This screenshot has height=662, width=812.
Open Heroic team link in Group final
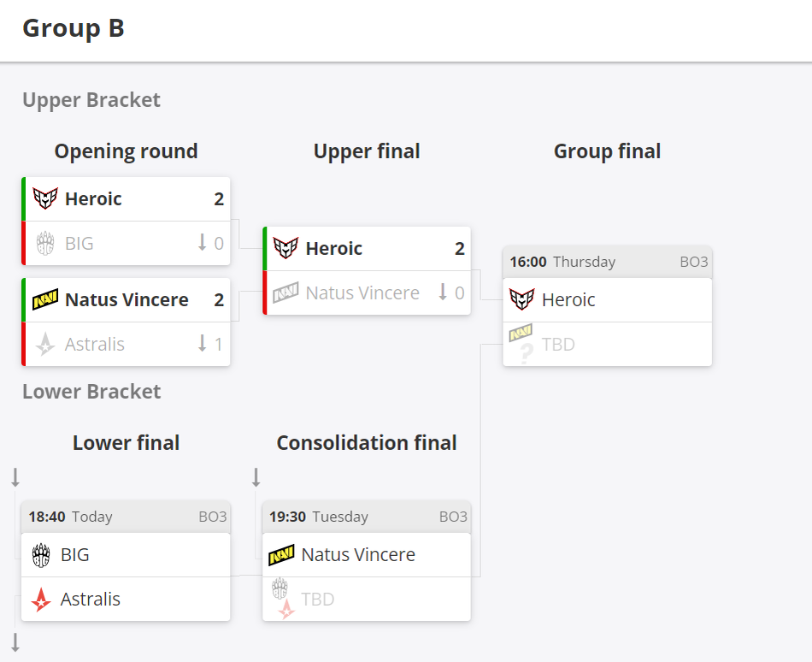[x=568, y=300]
